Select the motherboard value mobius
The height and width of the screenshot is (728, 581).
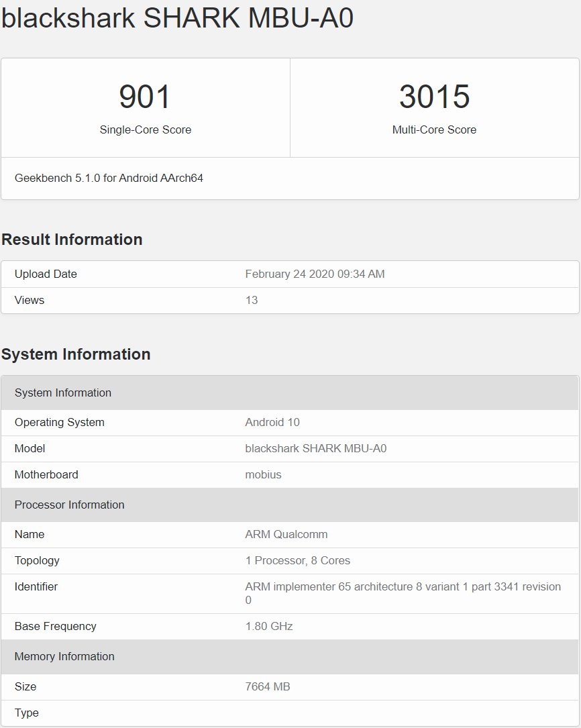264,474
